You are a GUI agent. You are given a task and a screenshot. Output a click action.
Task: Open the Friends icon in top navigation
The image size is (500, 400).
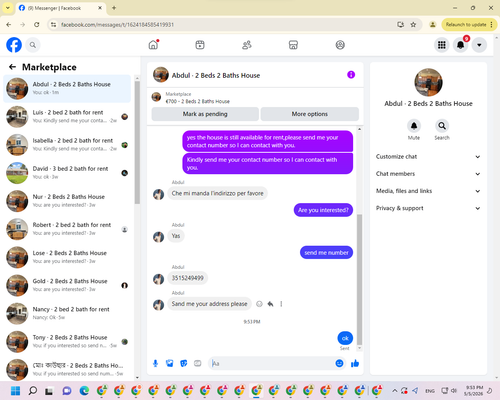247,45
